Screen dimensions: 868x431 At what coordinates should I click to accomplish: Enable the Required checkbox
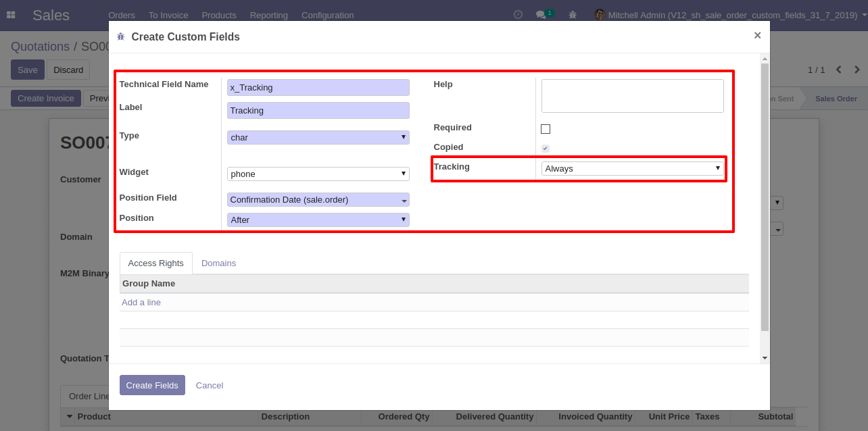click(546, 129)
